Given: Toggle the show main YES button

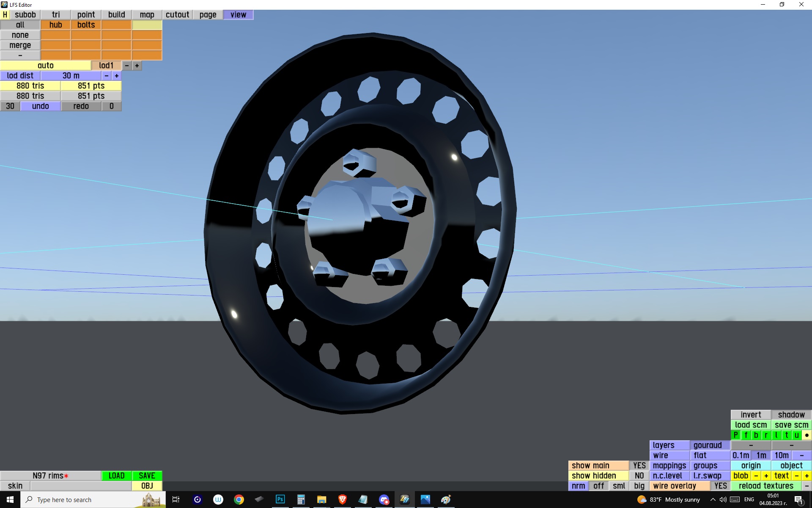Looking at the screenshot, I should [639, 465].
